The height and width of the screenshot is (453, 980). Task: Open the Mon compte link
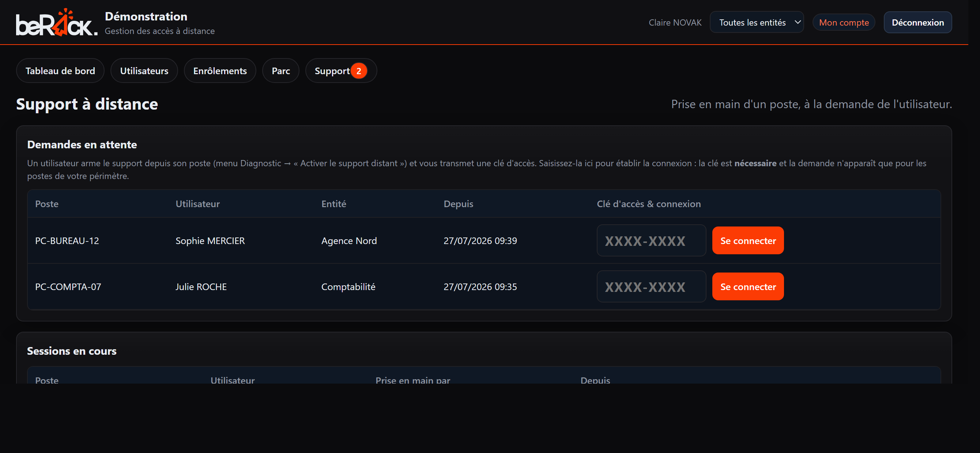click(x=844, y=22)
